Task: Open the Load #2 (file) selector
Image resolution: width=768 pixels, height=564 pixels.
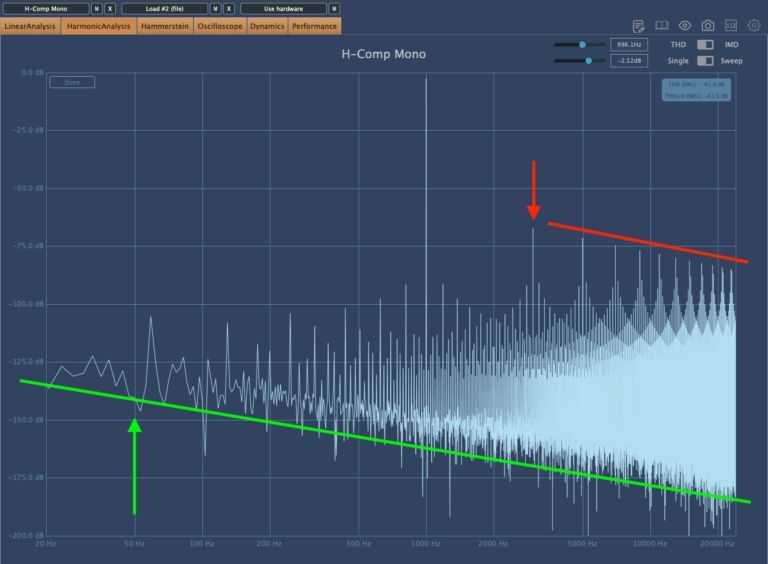Action: pos(164,8)
